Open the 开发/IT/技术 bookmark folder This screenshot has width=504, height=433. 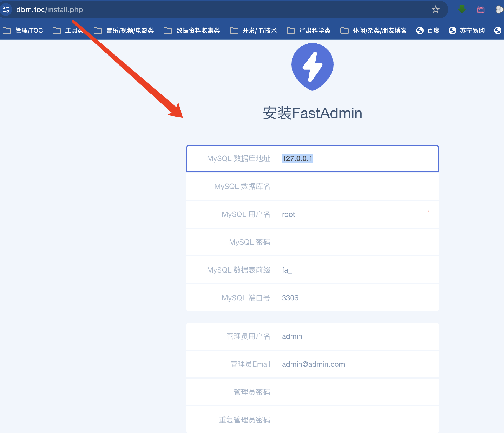(253, 31)
